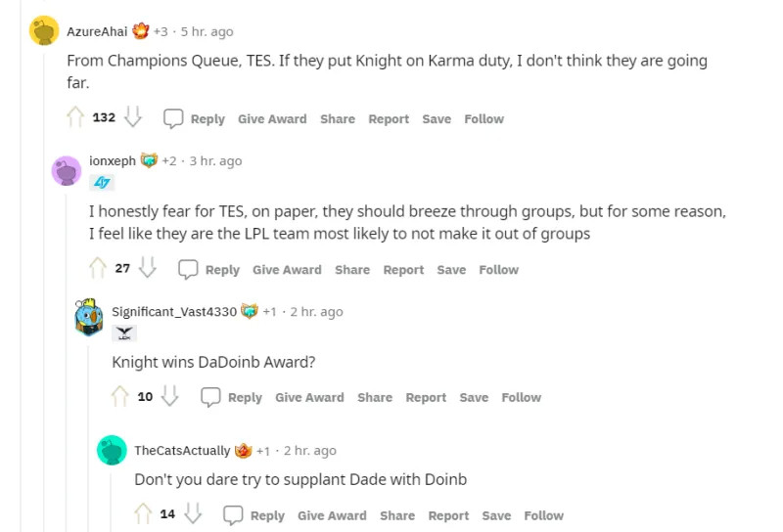Share Significant_Vast4330's comment

tap(375, 398)
